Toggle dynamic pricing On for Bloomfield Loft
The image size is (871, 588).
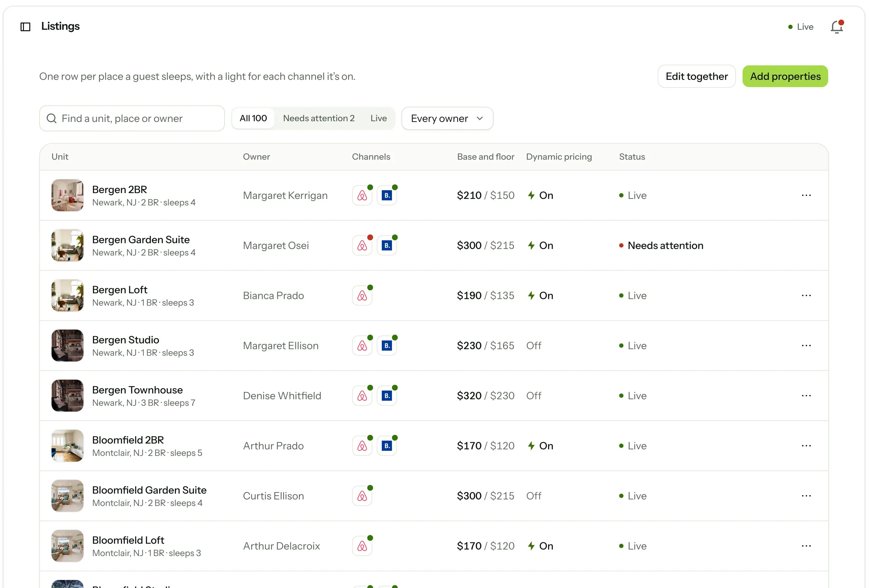[x=540, y=546]
